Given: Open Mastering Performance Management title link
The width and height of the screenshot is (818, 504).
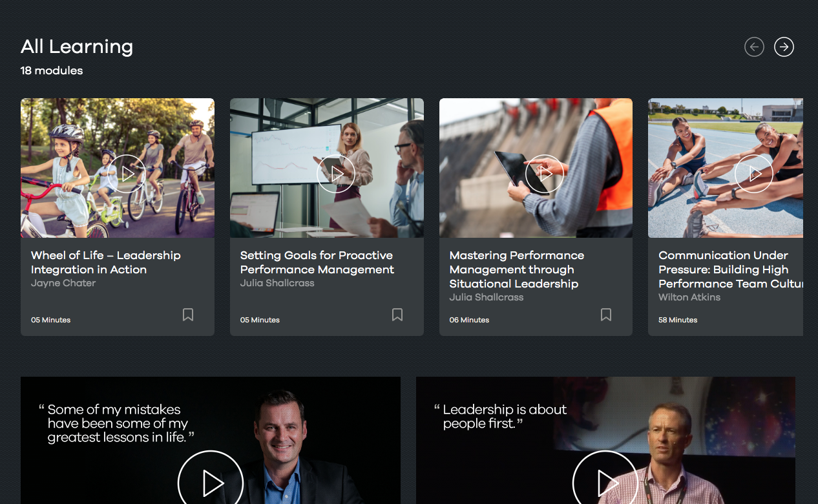Looking at the screenshot, I should [516, 269].
